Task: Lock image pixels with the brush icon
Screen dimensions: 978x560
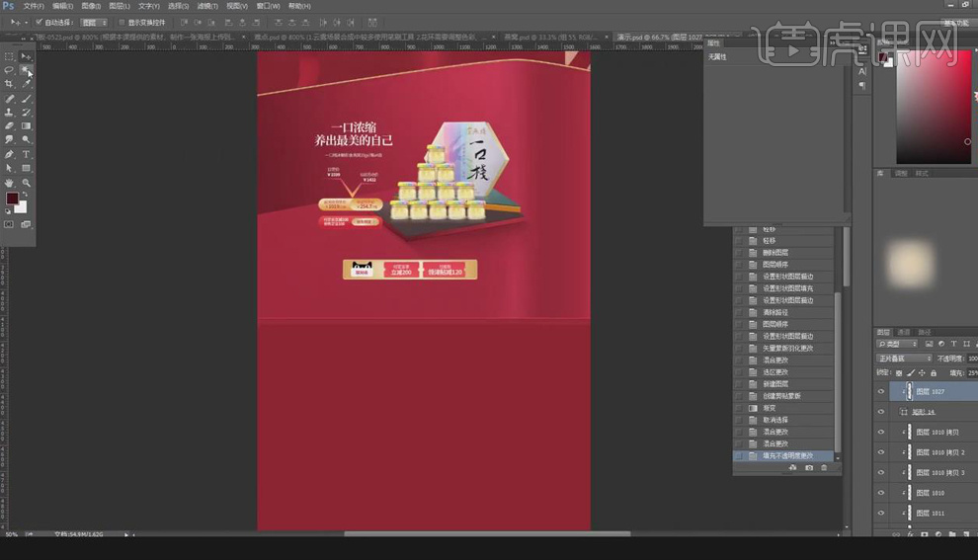Action: pyautogui.click(x=911, y=373)
